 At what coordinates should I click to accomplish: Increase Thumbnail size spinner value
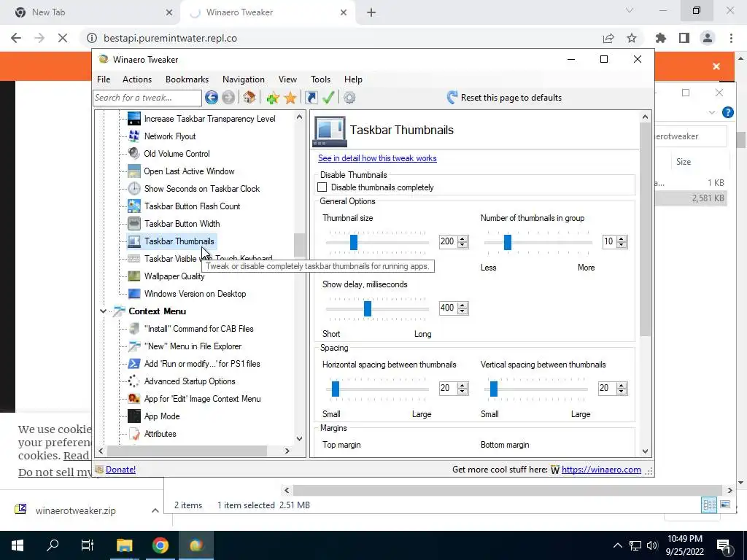pos(462,238)
